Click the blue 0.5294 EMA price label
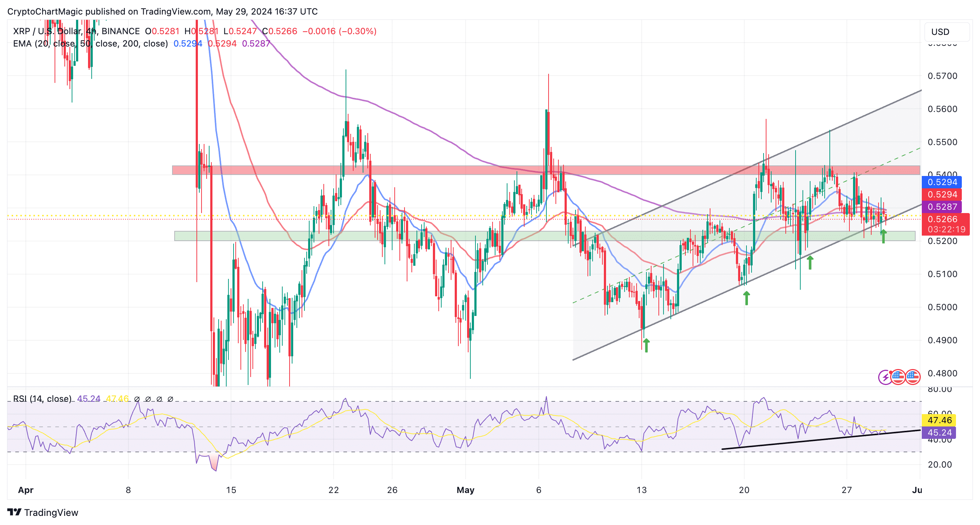980x525 pixels. click(941, 182)
